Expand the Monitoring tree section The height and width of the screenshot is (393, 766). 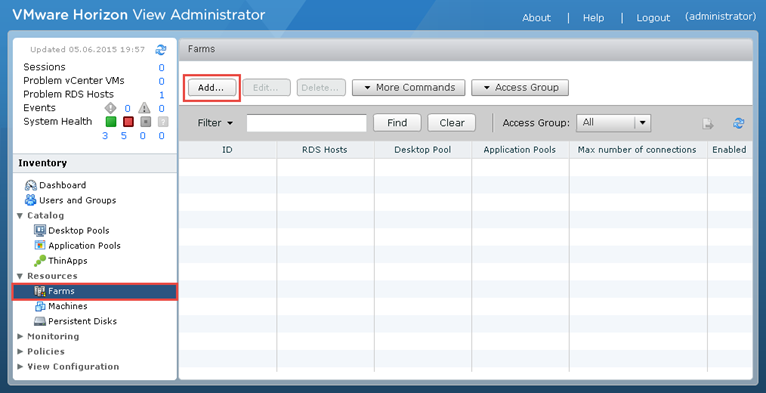pyautogui.click(x=20, y=336)
